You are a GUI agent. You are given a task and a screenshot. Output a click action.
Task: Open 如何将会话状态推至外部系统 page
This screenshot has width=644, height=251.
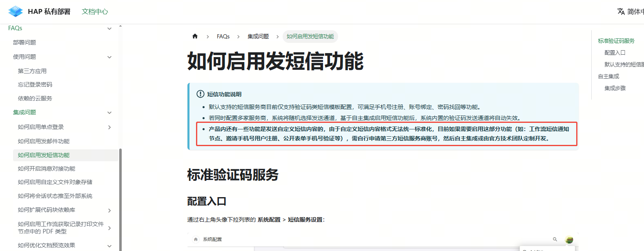point(55,196)
